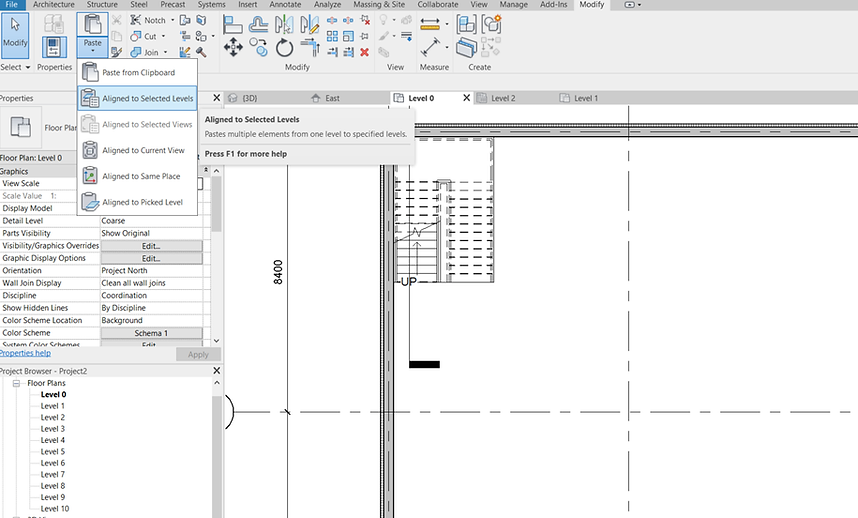Collapse the Graphics properties group
This screenshot has height=518, width=858.
click(x=206, y=171)
